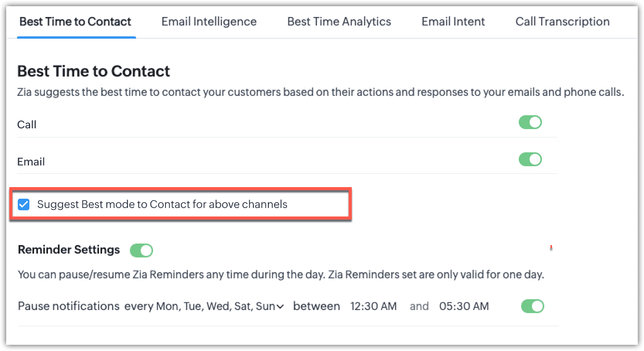
Task: Uncheck Suggest Best mode to Contact checkbox
Action: coord(24,204)
